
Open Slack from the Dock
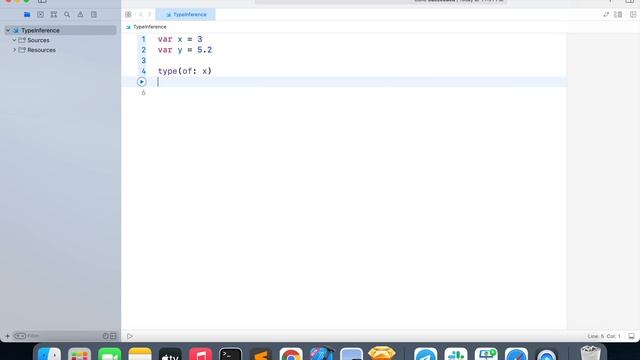pos(456,353)
